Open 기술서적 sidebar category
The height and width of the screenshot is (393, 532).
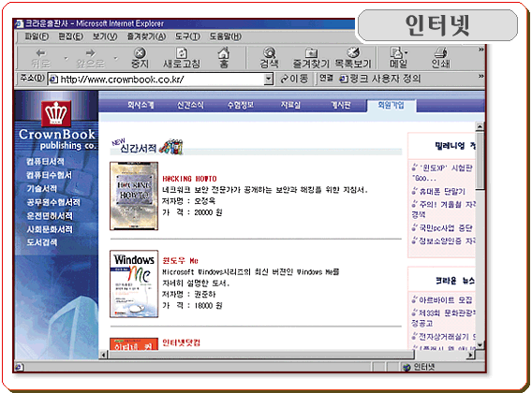(x=42, y=188)
